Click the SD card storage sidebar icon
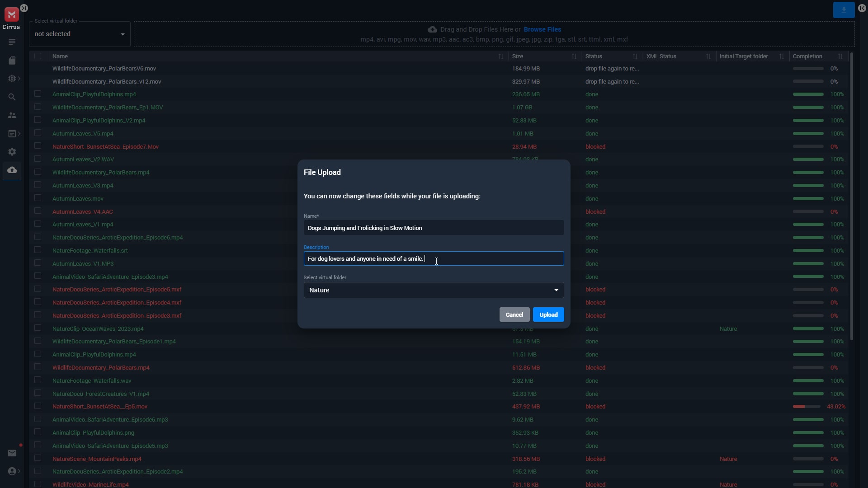This screenshot has height=488, width=868. click(x=12, y=61)
